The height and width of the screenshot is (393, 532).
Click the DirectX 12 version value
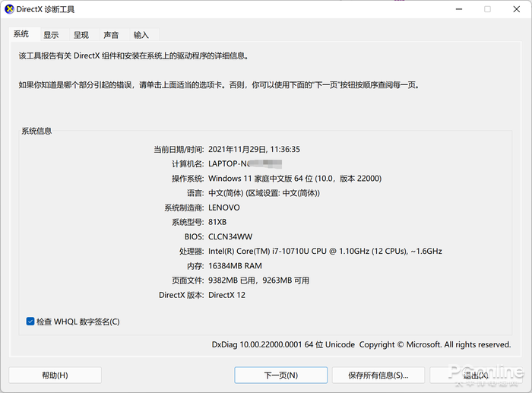click(226, 295)
